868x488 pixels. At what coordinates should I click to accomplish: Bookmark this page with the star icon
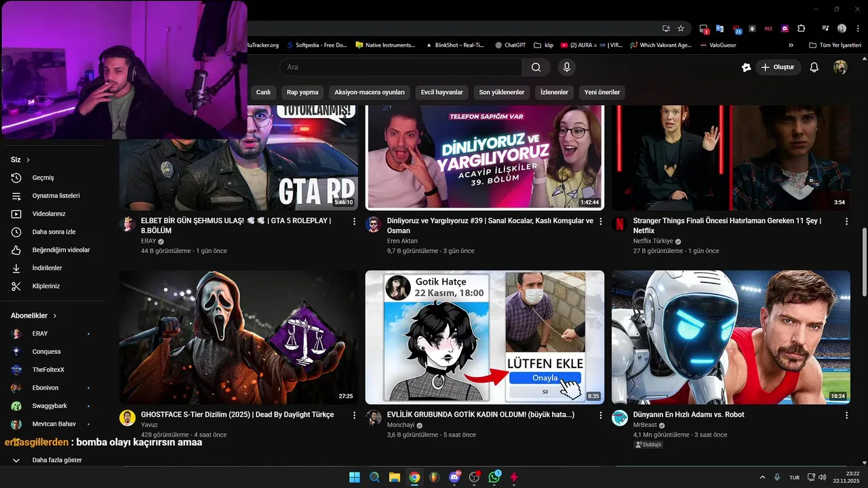coord(681,28)
